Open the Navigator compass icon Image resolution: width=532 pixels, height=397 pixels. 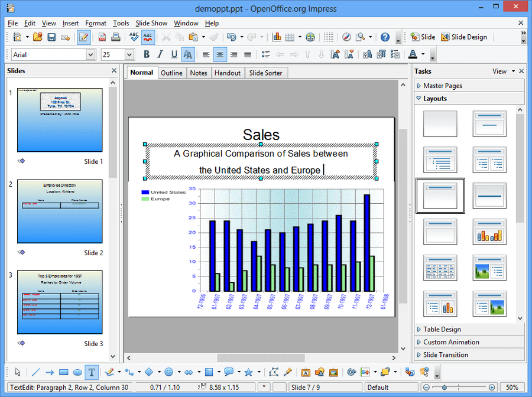point(346,37)
